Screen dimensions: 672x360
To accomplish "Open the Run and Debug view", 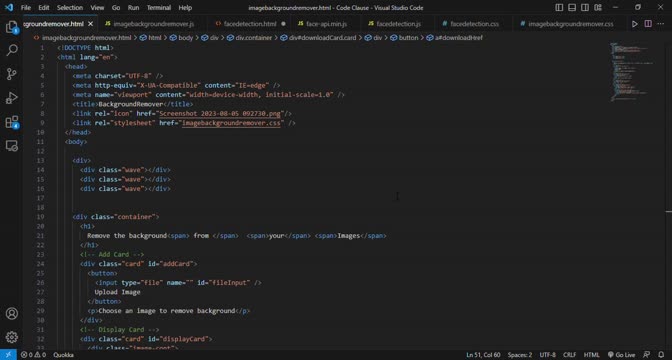I will click(12, 98).
